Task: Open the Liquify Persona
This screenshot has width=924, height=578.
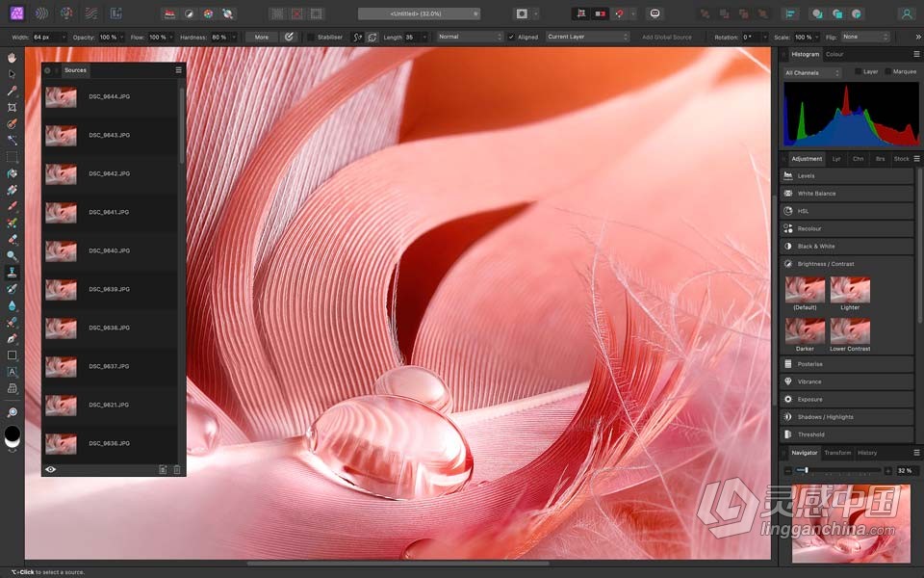Action: [39, 13]
